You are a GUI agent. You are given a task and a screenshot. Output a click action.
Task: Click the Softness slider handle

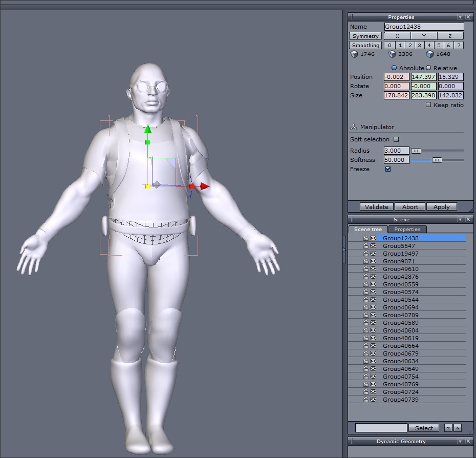(437, 160)
